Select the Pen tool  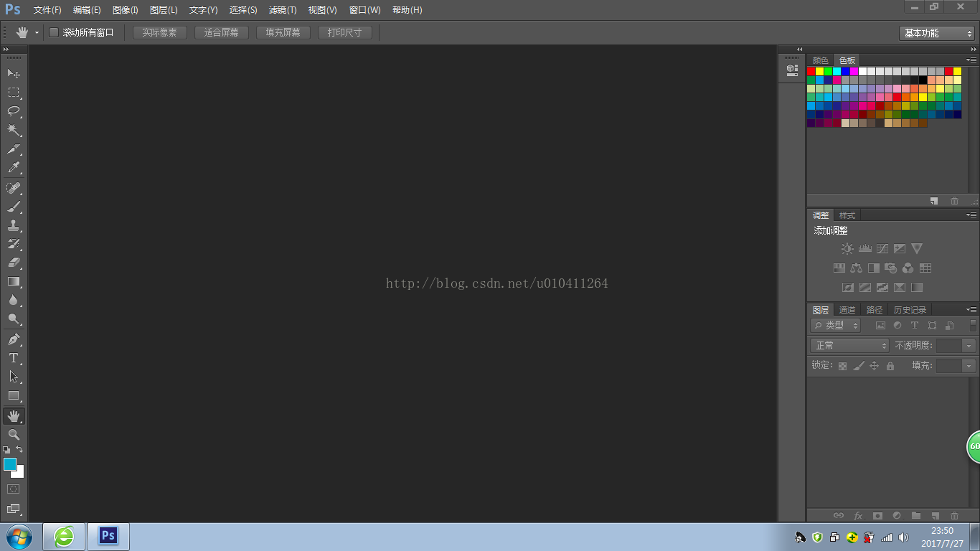pyautogui.click(x=14, y=339)
